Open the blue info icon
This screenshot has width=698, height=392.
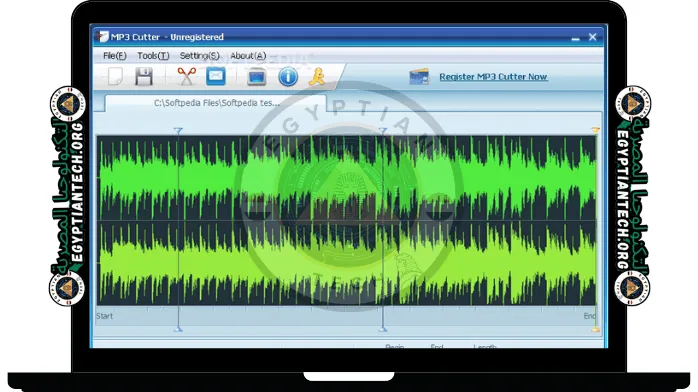pos(288,77)
